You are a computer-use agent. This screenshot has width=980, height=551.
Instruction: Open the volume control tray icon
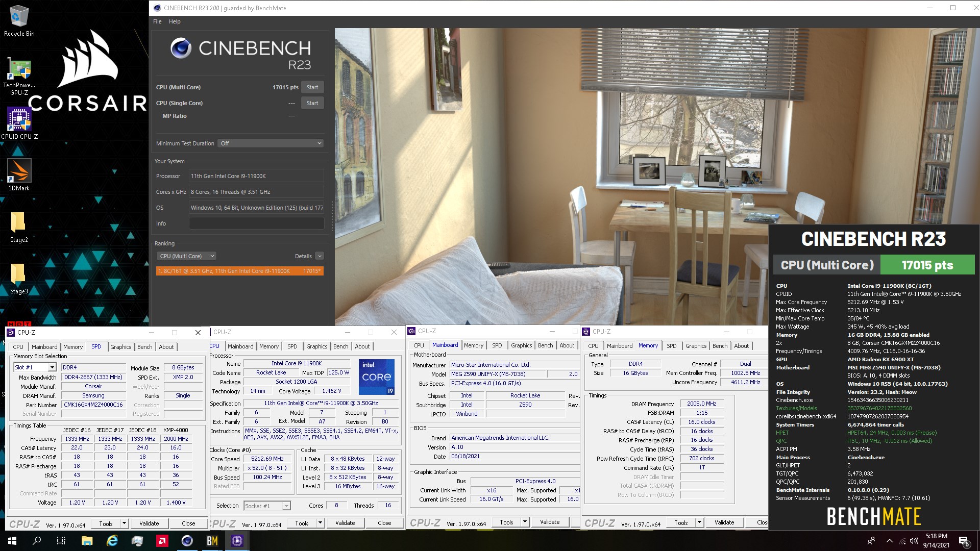(914, 541)
